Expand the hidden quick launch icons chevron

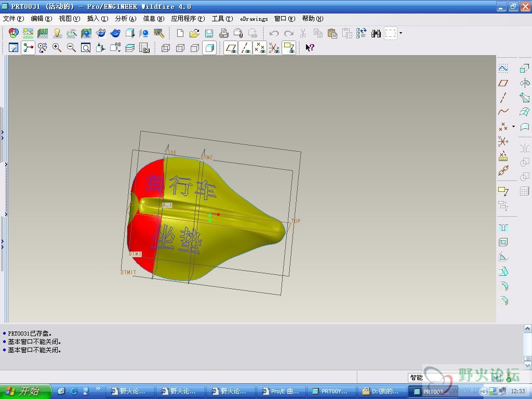(98, 389)
